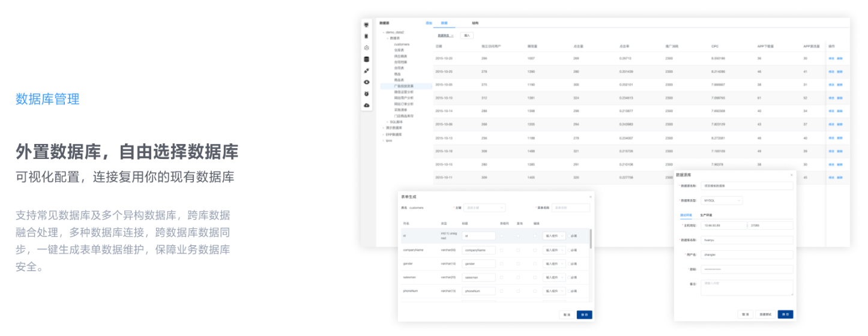868x336 pixels.
Task: Click the plug connection icon in sidebar
Action: pos(366,71)
